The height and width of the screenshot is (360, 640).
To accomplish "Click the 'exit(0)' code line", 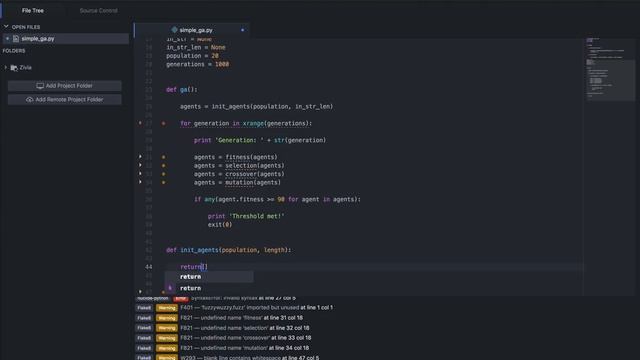I will click(x=220, y=225).
